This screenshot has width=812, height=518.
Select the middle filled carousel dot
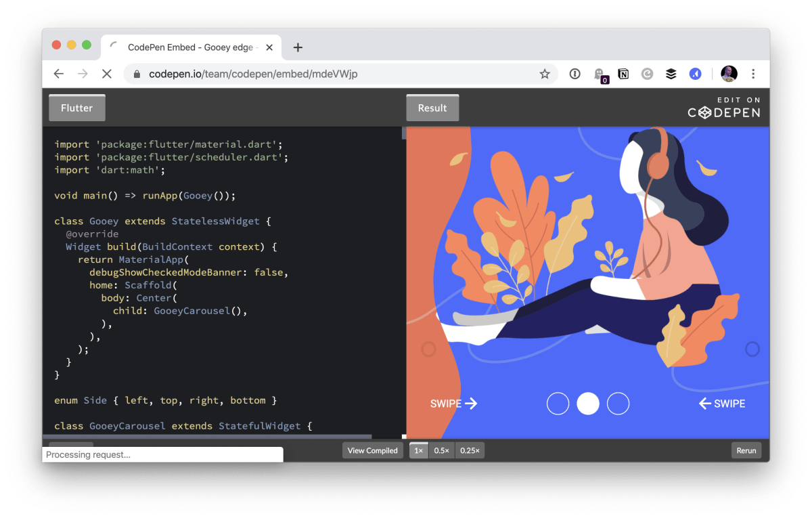coord(587,403)
